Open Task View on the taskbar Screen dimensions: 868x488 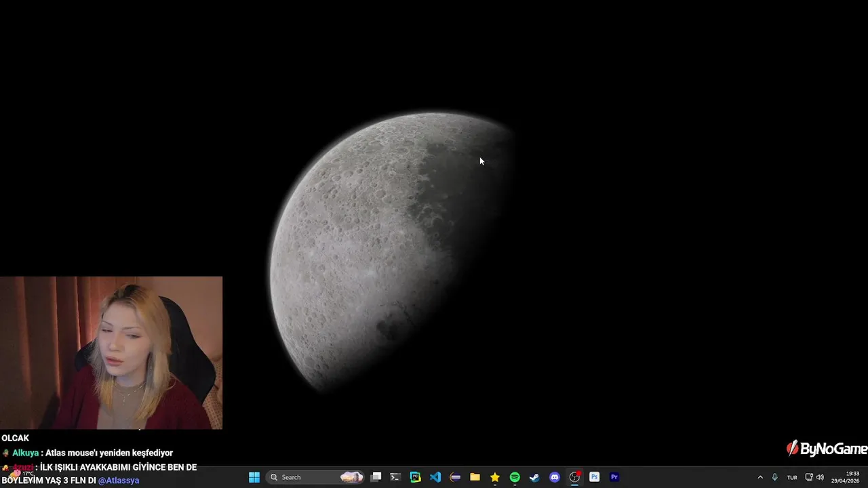point(376,477)
